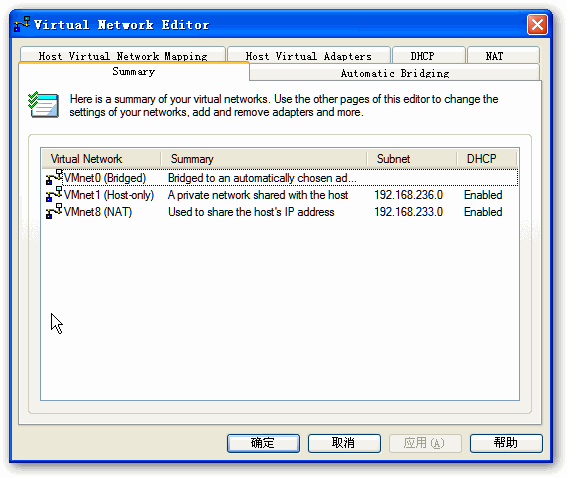Click the VMnet1 network icon
Screen dimensions: 567x477
(x=54, y=194)
